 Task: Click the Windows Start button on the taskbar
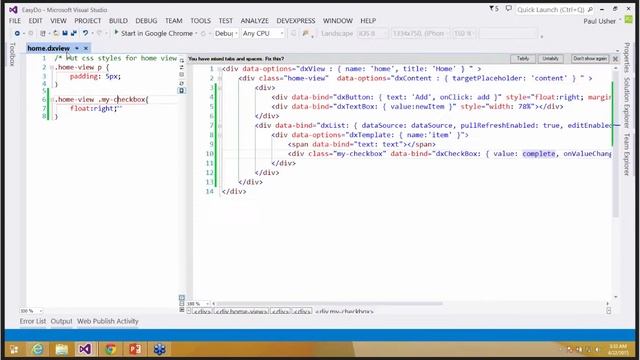(x=14, y=350)
